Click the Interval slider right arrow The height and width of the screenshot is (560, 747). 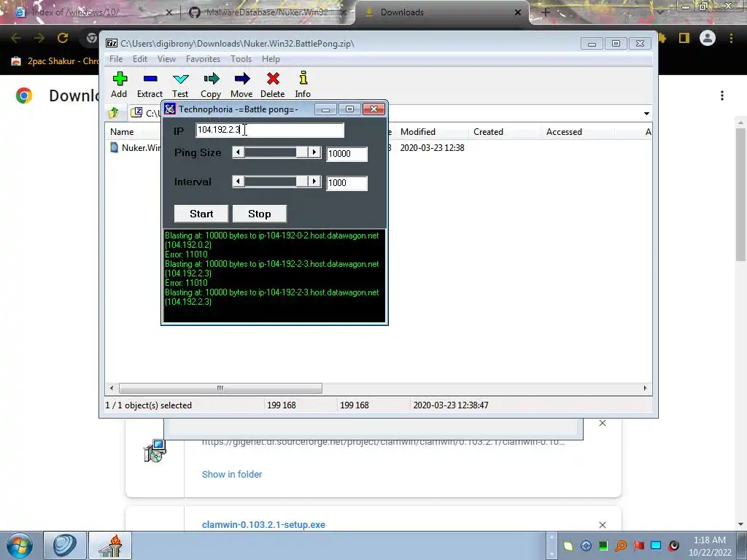[x=314, y=182]
